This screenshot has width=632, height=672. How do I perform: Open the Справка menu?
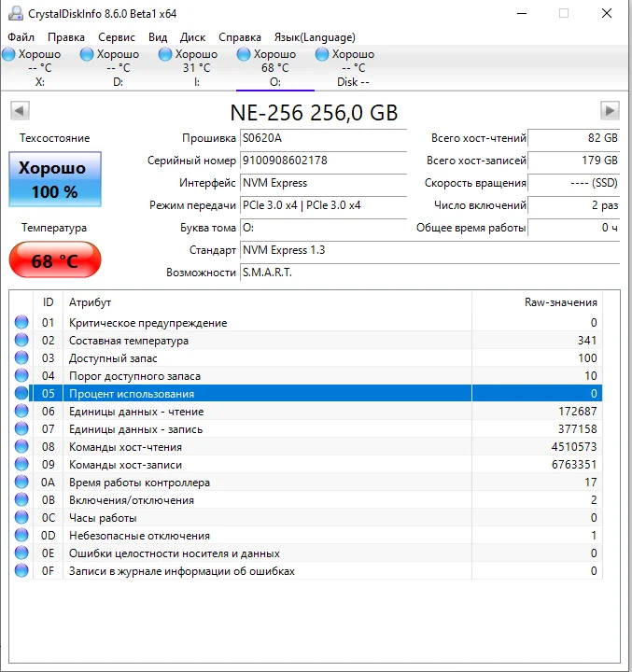(240, 37)
